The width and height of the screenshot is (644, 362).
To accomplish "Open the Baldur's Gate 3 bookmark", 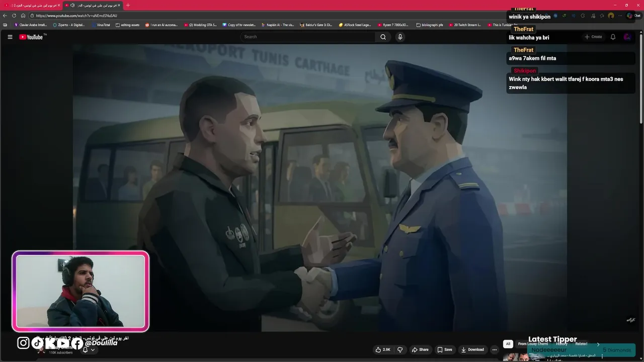I will point(316,25).
